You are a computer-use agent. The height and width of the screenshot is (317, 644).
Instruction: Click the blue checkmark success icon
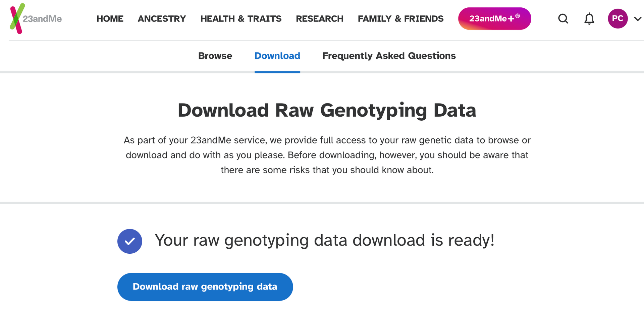click(129, 241)
